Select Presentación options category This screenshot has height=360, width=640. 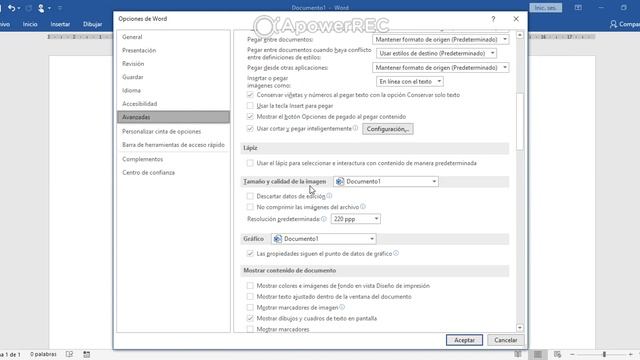(x=173, y=50)
